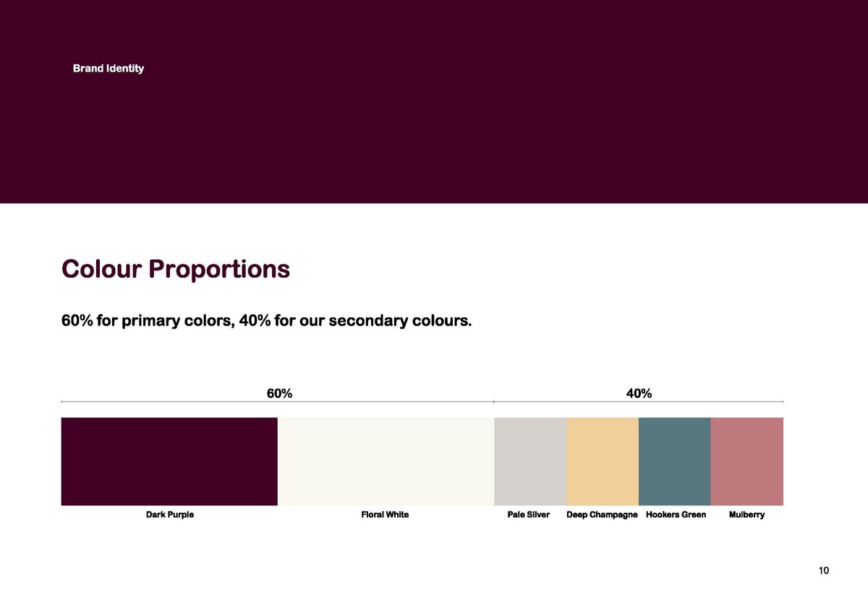Select the Hookers Green caption text
868x614 pixels.
point(676,515)
